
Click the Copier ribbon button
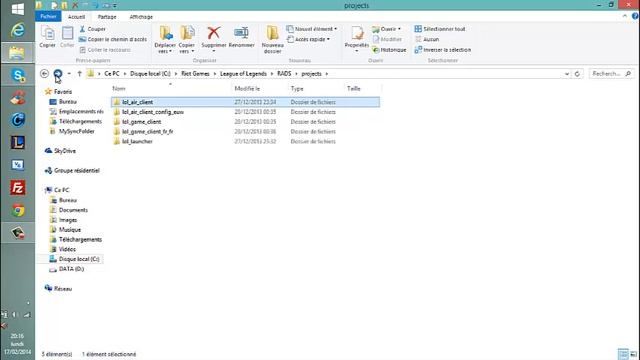(47, 37)
